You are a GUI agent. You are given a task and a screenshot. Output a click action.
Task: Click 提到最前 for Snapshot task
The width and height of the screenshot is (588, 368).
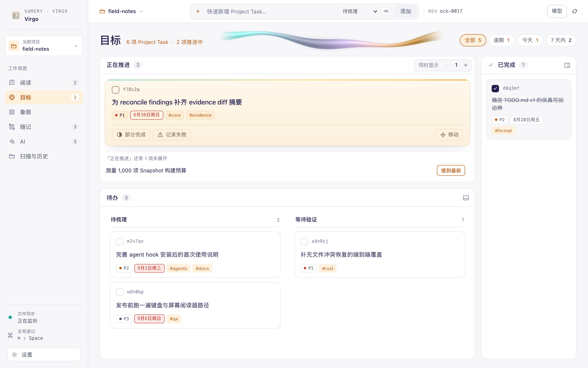[x=451, y=170]
